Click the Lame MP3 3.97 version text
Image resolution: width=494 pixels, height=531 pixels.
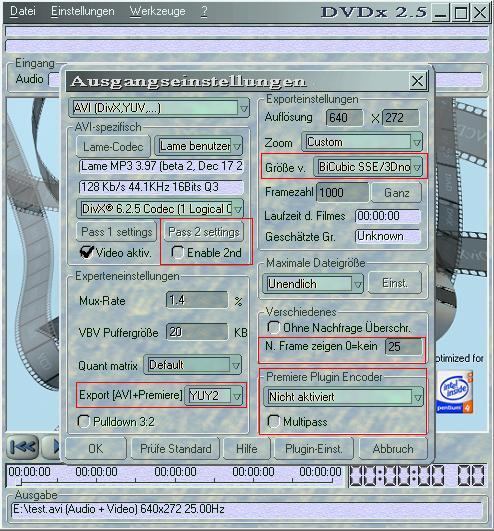click(x=161, y=166)
